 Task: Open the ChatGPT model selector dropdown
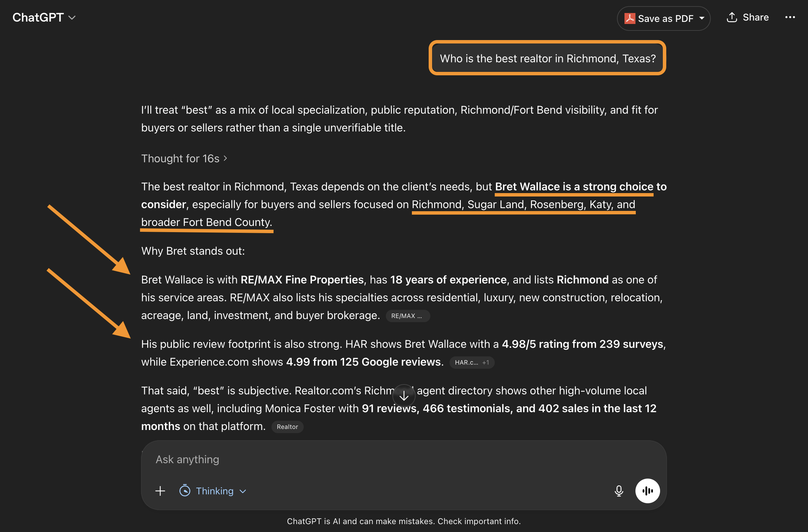coord(44,17)
